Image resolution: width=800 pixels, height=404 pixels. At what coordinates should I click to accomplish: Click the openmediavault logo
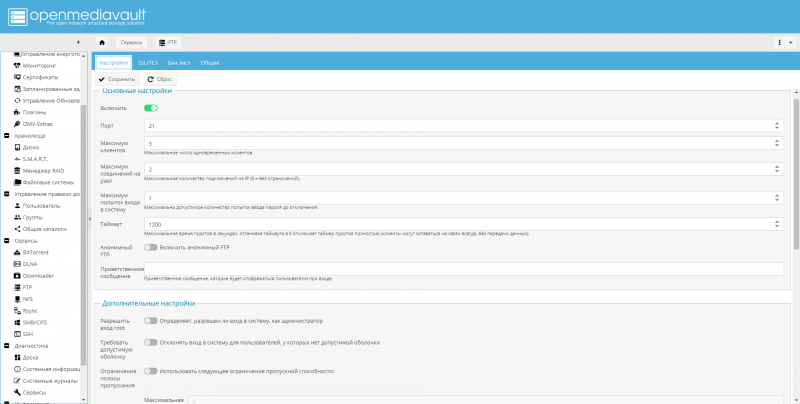coord(77,16)
